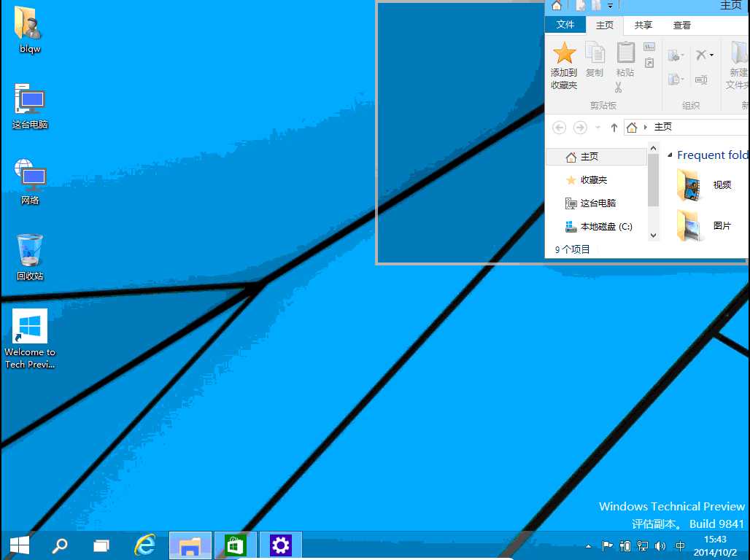Open the blqw user folder desktop icon
750x560 pixels.
[x=29, y=29]
